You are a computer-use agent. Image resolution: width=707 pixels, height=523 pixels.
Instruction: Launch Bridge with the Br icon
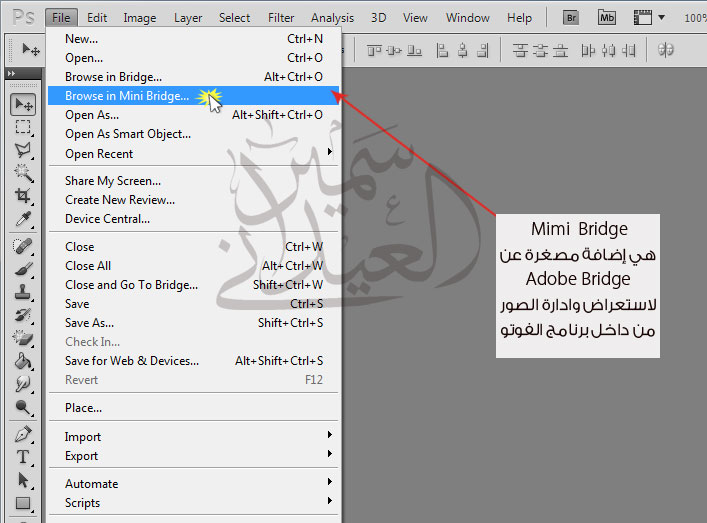pyautogui.click(x=571, y=18)
